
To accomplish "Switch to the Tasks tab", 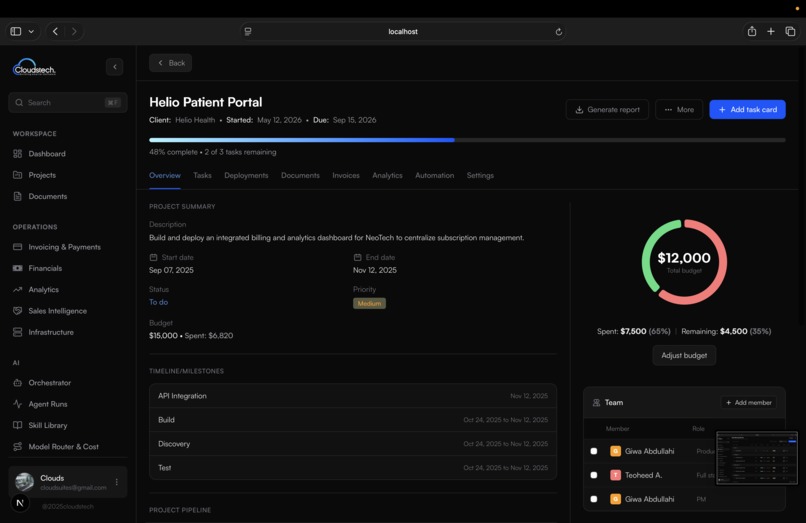I will 203,175.
